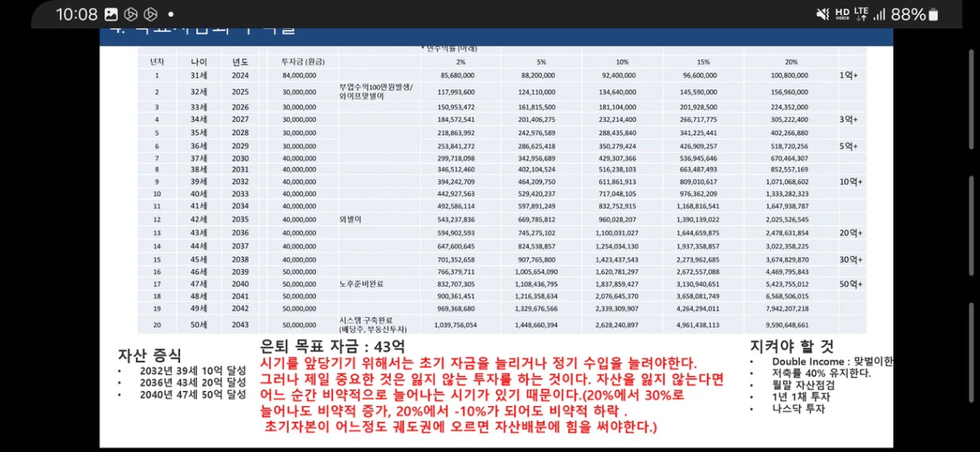Viewport: 980px width, 452px height.
Task: Tap the 10:08 clock in status bar
Action: click(x=77, y=14)
